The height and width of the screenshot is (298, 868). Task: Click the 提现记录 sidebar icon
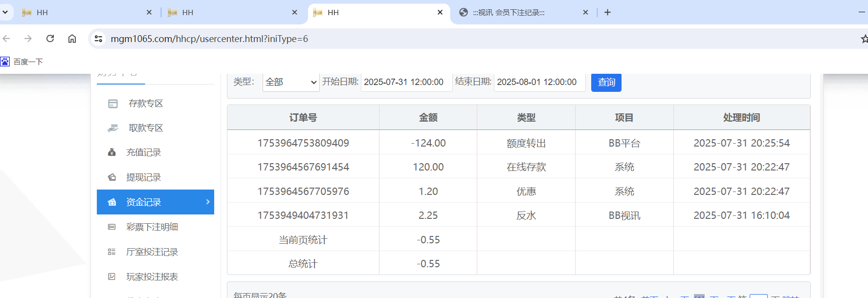point(112,177)
